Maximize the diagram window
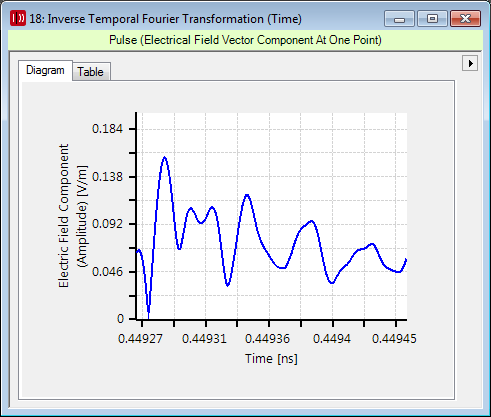Screen dimensions: 491x417 (432, 18)
